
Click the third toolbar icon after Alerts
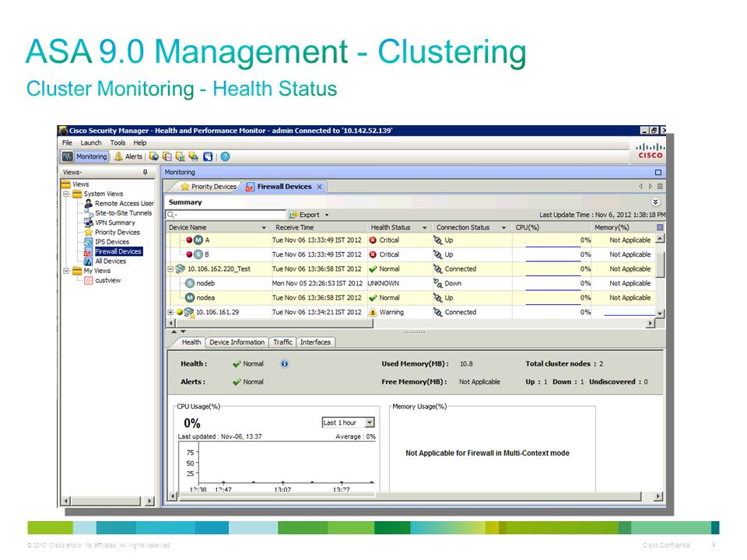[x=180, y=156]
